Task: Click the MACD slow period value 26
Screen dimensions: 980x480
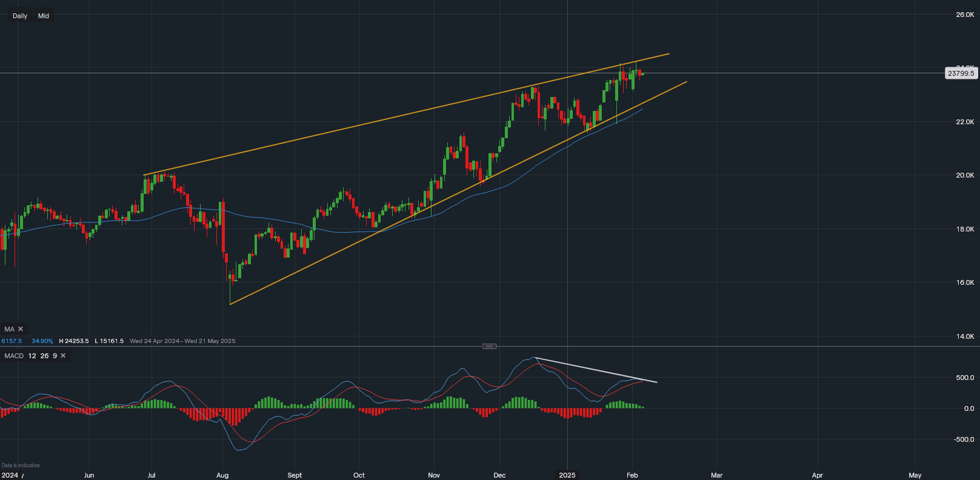Action: 44,356
